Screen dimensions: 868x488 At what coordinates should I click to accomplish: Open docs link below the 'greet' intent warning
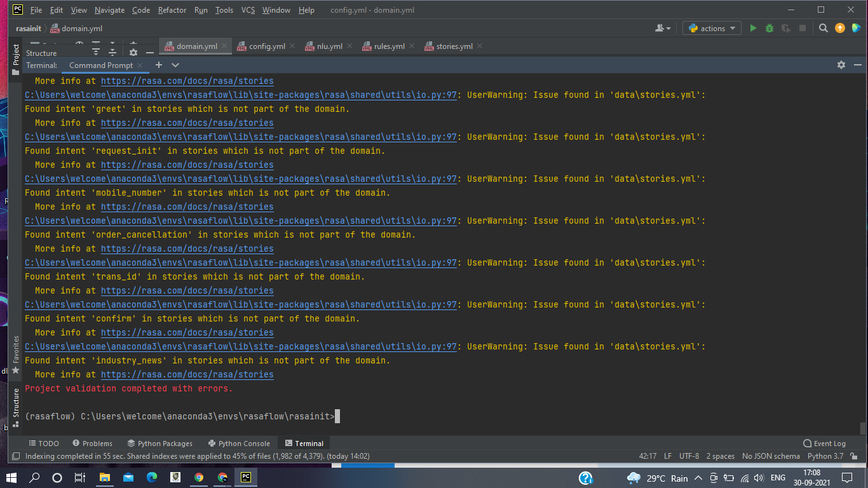pyautogui.click(x=187, y=123)
